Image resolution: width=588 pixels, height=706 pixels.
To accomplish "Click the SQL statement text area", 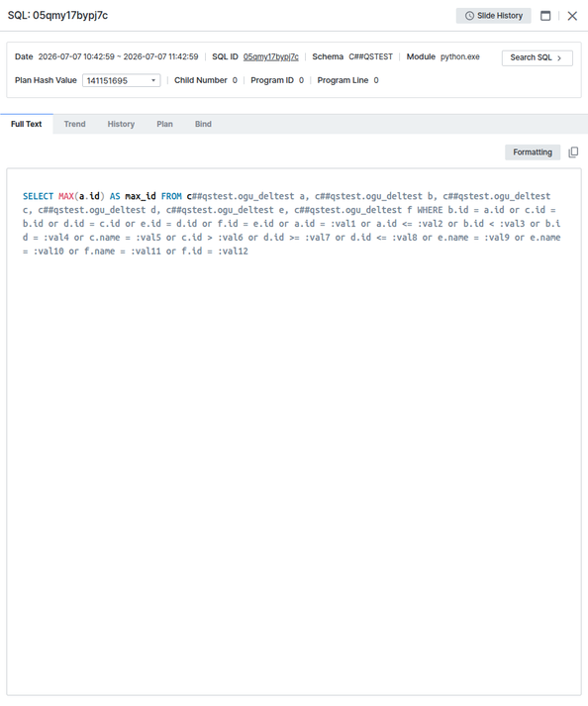I will pyautogui.click(x=294, y=432).
